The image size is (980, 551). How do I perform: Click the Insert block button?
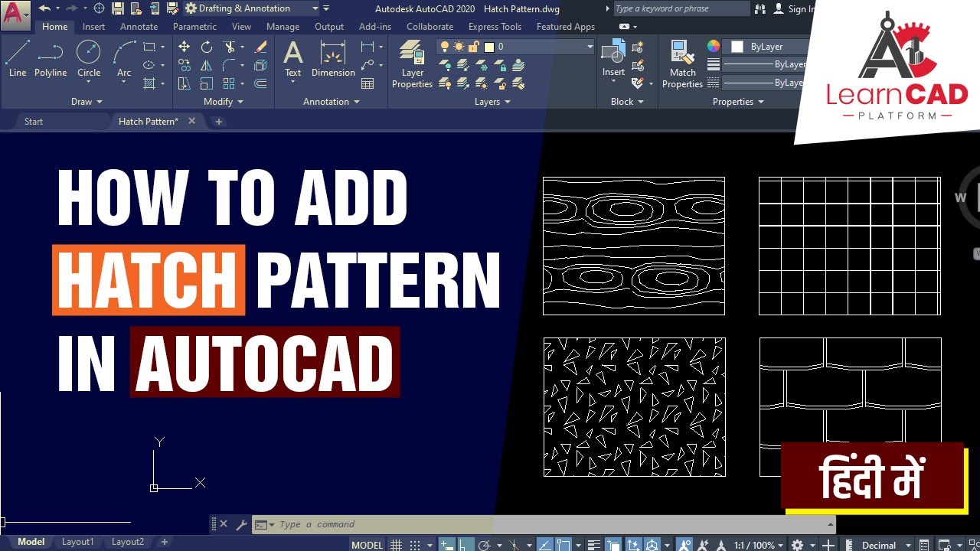tap(613, 59)
